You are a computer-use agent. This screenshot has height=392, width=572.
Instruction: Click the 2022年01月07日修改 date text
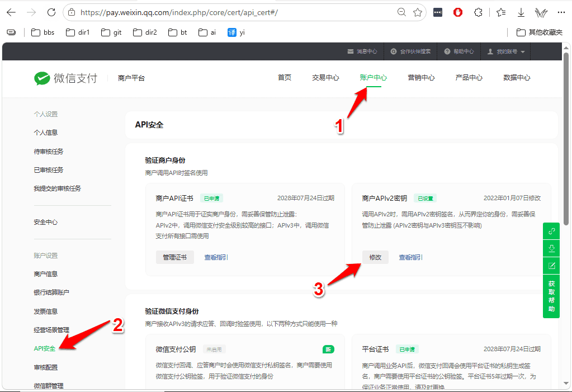[x=512, y=198]
